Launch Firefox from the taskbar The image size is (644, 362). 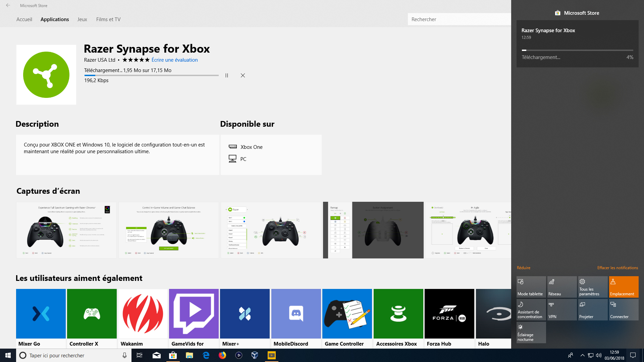(222, 355)
